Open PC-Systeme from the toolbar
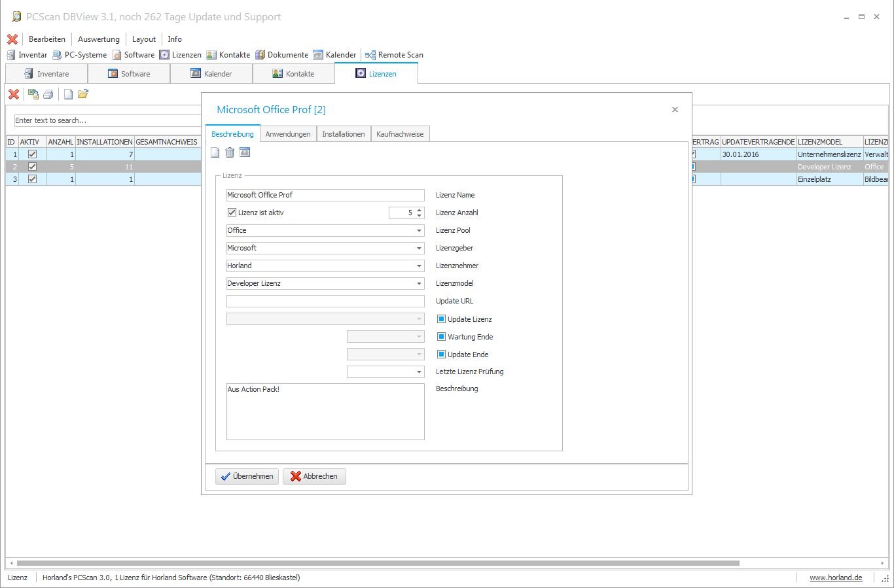This screenshot has height=588, width=894. pyautogui.click(x=79, y=55)
